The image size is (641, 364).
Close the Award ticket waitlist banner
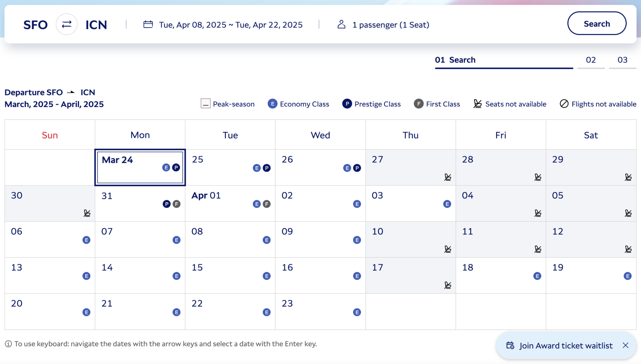coord(625,345)
